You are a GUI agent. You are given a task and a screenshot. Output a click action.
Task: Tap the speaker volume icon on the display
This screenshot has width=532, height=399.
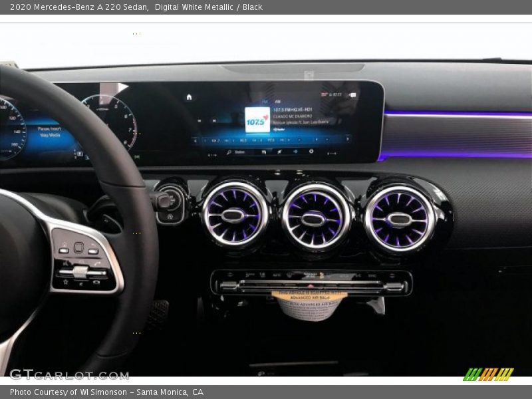point(296,152)
